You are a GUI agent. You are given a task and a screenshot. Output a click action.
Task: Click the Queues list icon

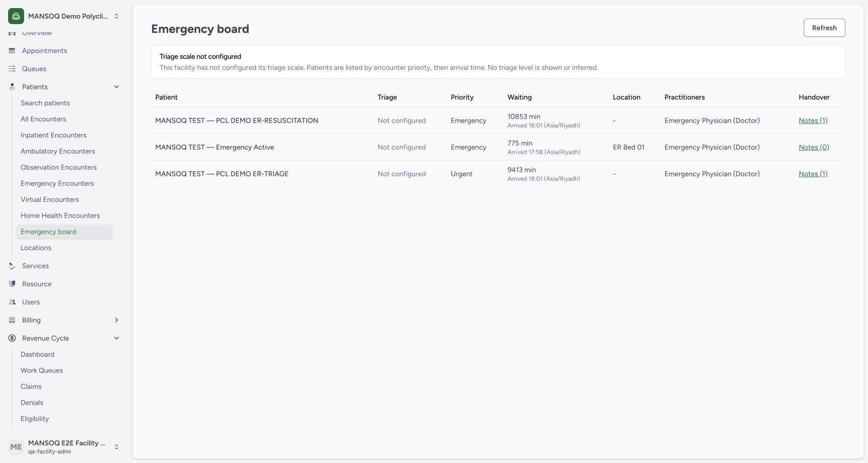click(12, 69)
